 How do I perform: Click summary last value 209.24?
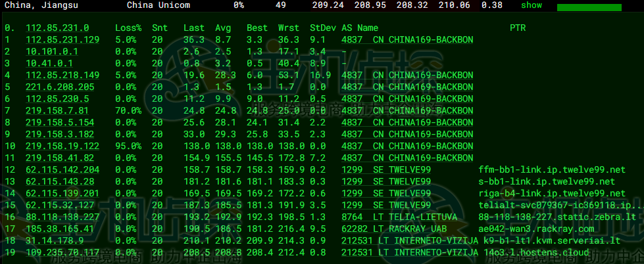[328, 5]
